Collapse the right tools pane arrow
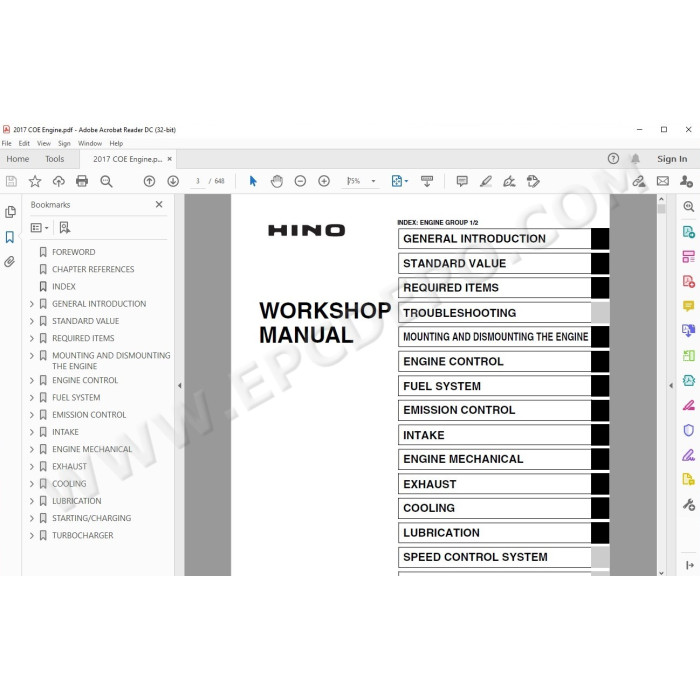The image size is (700, 700). coord(671,385)
